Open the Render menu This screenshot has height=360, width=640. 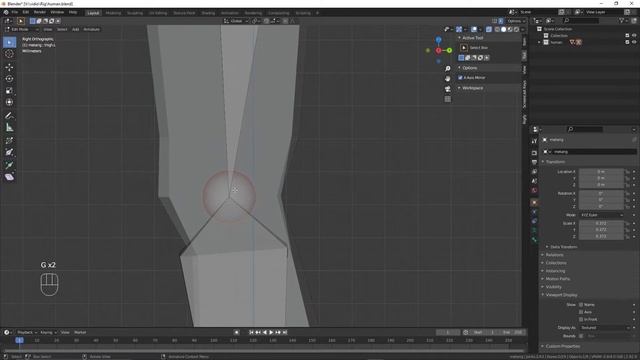click(40, 12)
